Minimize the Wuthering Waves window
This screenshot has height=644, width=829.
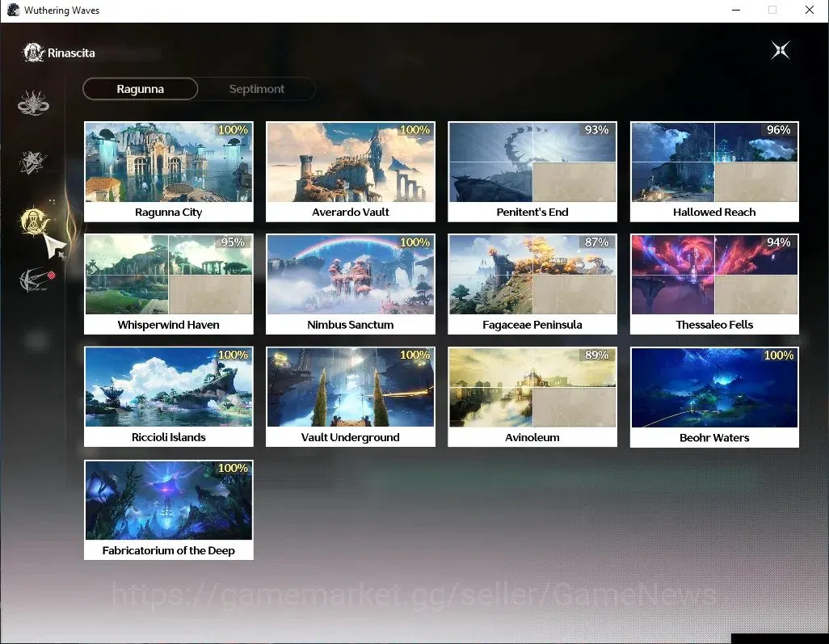736,10
